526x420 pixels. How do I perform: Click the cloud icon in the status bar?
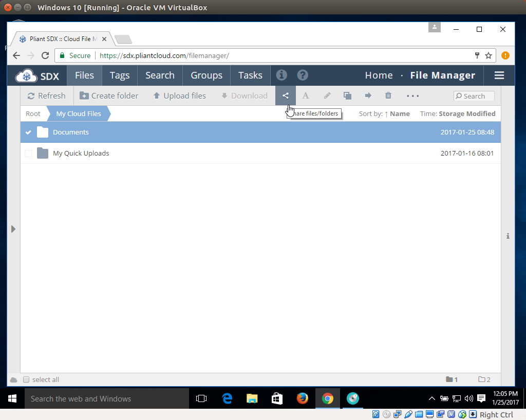pos(14,380)
